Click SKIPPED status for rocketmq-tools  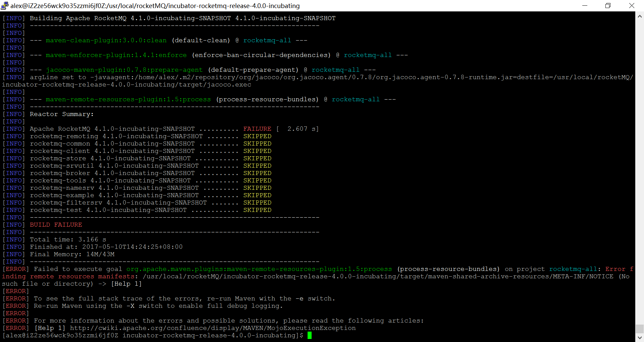coord(257,180)
